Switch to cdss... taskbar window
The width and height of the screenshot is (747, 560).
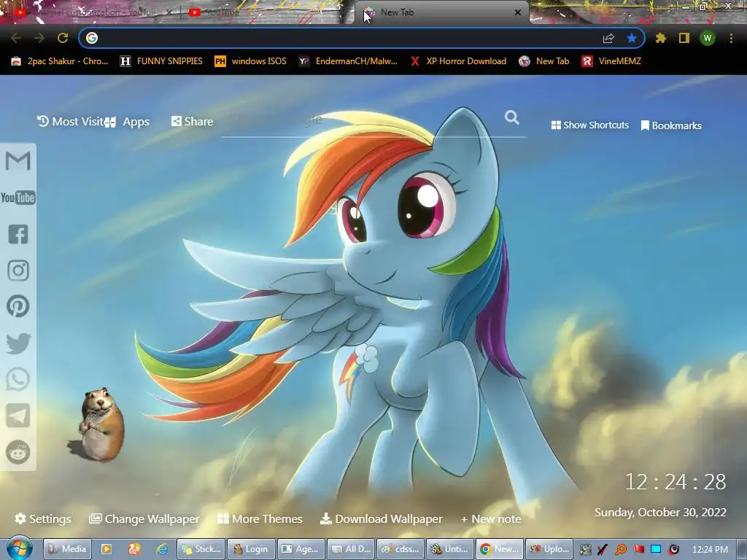400,549
